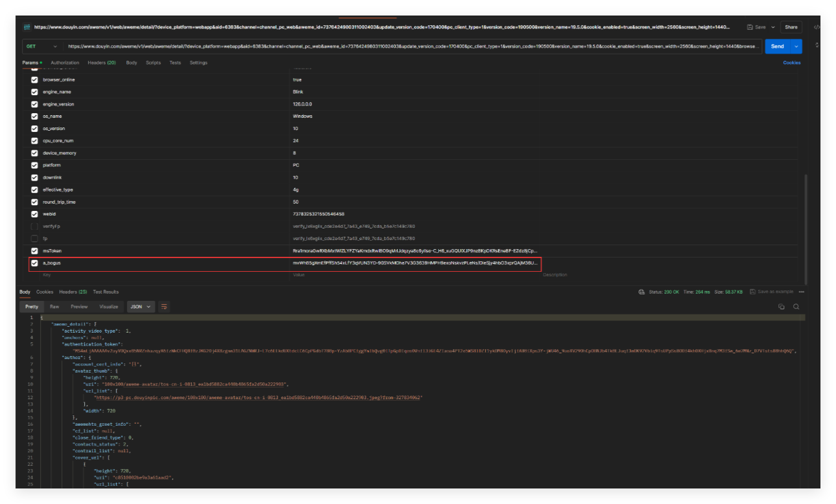Image resolution: width=836 pixels, height=504 pixels.
Task: Switch response view to Raw
Action: tap(54, 307)
